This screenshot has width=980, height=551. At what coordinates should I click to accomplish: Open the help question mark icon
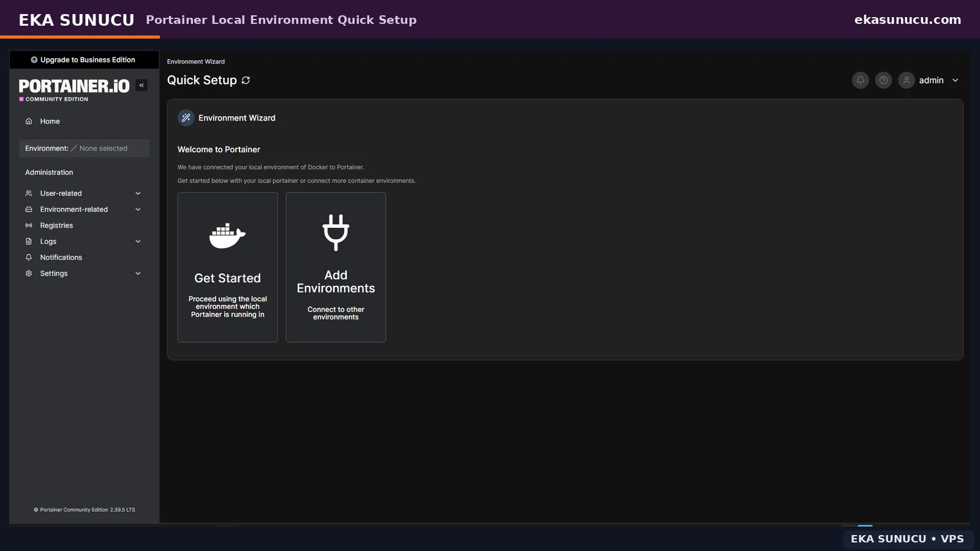click(884, 80)
